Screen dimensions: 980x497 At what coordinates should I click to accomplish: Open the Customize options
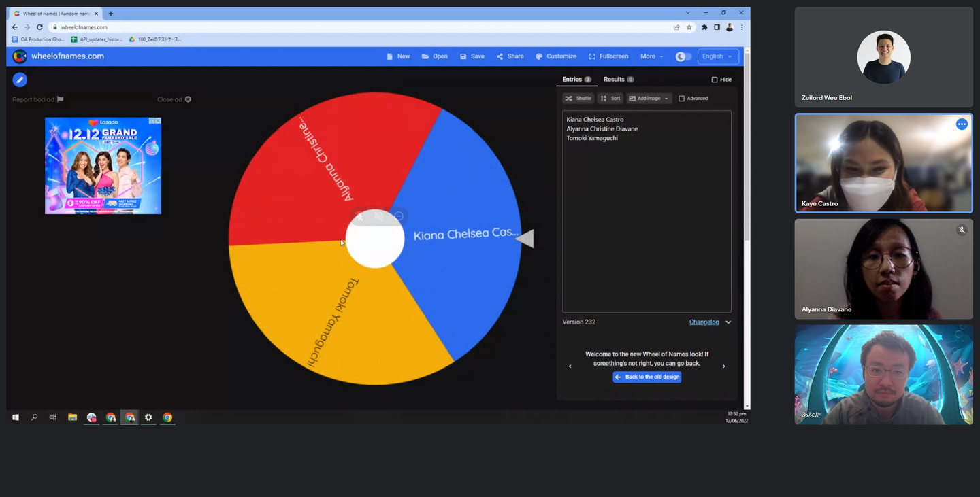[556, 56]
